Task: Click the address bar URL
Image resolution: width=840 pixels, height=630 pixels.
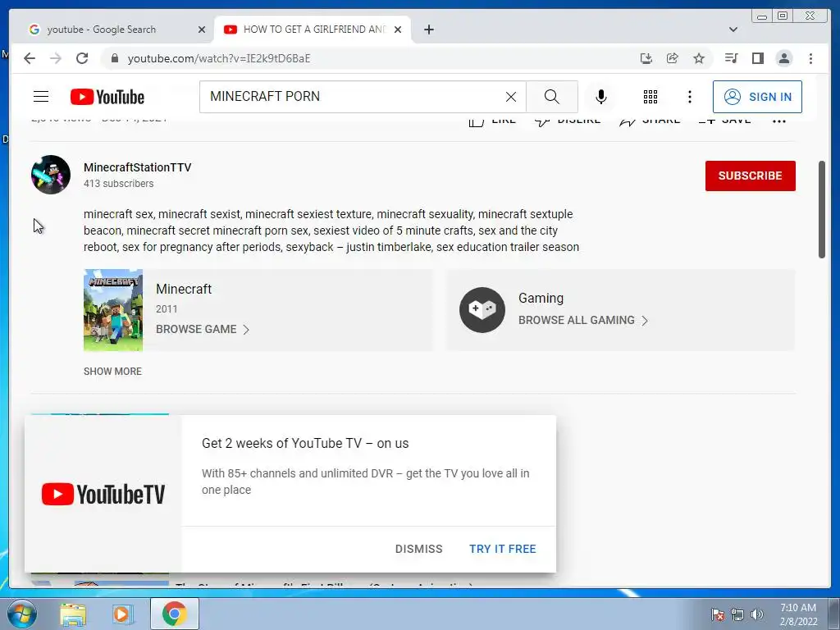Action: point(218,58)
